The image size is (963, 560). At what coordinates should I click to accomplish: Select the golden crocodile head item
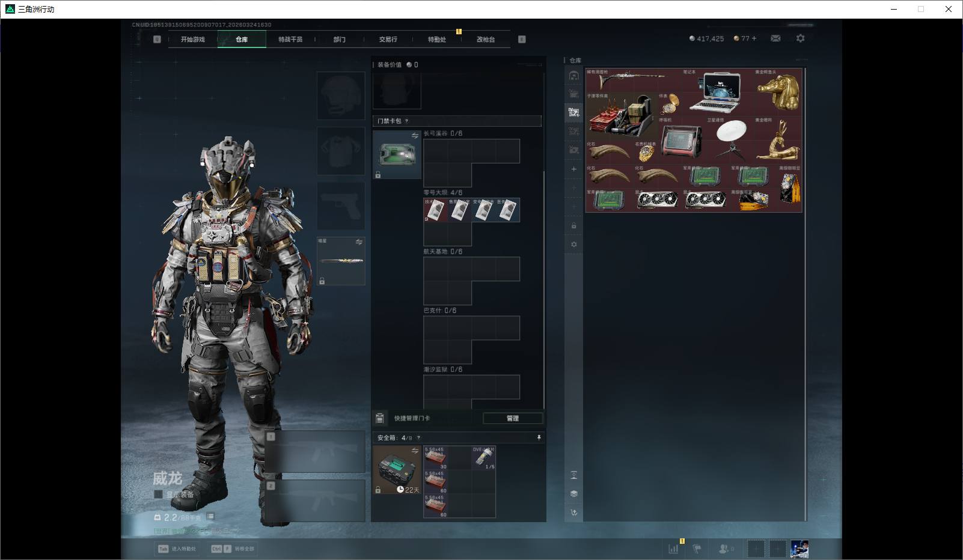(778, 92)
